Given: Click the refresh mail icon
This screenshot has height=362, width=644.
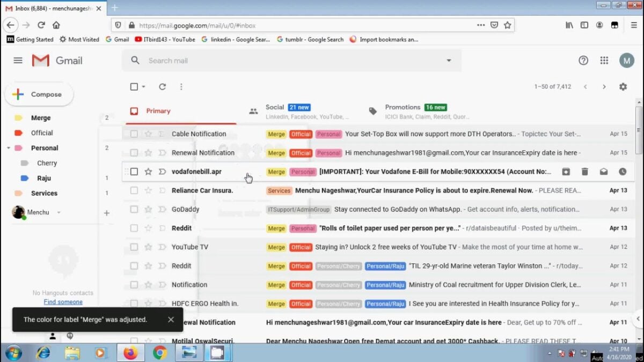Looking at the screenshot, I should click(162, 86).
